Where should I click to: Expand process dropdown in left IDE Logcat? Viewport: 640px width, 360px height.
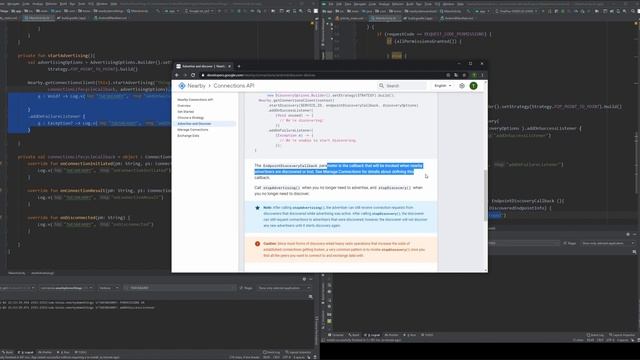pyautogui.click(x=66, y=288)
